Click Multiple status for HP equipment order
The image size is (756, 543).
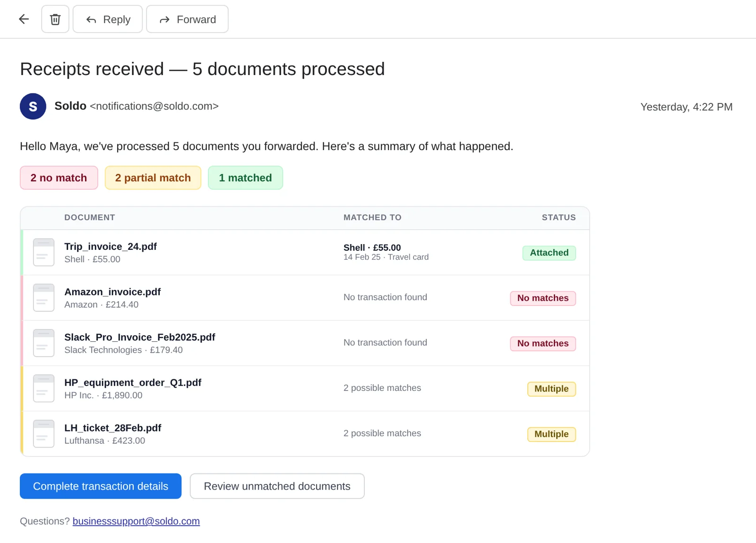point(551,389)
